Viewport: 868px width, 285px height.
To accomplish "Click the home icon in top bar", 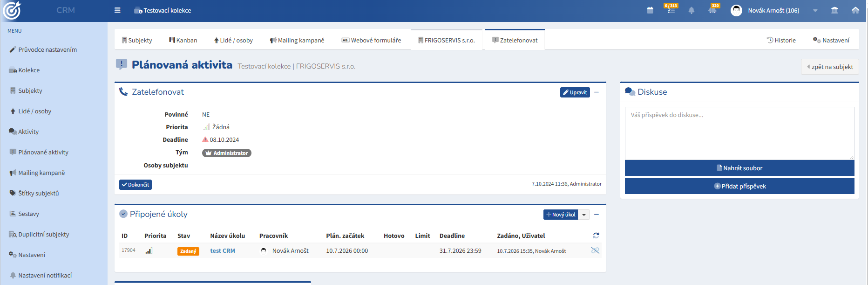I will point(855,10).
